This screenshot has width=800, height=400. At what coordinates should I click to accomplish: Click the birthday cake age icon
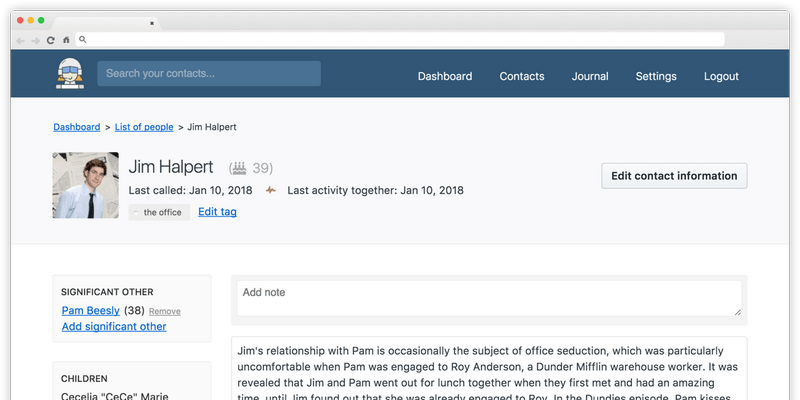pyautogui.click(x=238, y=168)
